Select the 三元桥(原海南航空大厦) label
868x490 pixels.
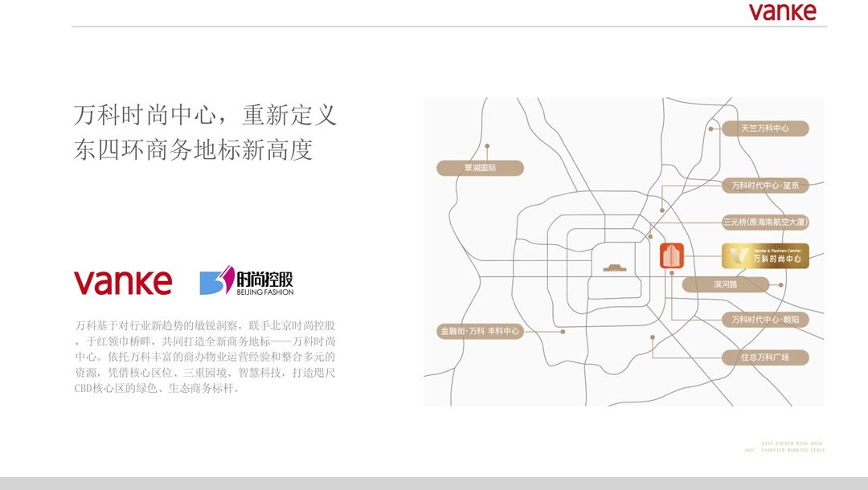click(765, 223)
